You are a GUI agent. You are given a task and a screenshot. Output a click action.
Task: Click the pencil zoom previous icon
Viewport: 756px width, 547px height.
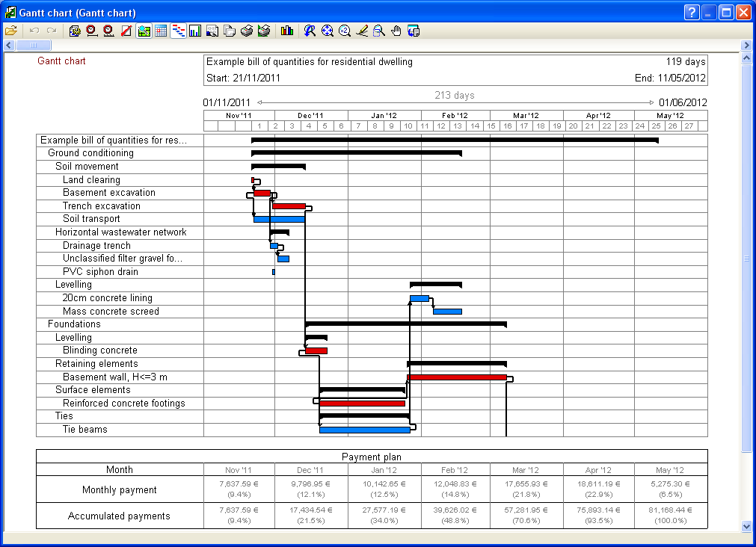coord(362,31)
